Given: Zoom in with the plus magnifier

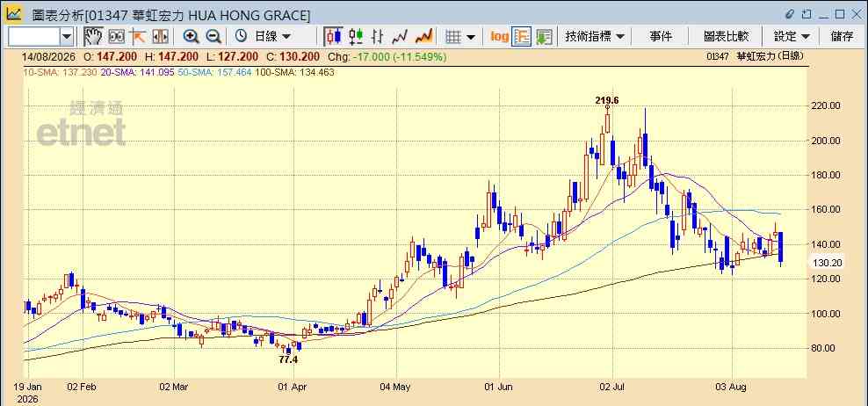Looking at the screenshot, I should pos(191,37).
